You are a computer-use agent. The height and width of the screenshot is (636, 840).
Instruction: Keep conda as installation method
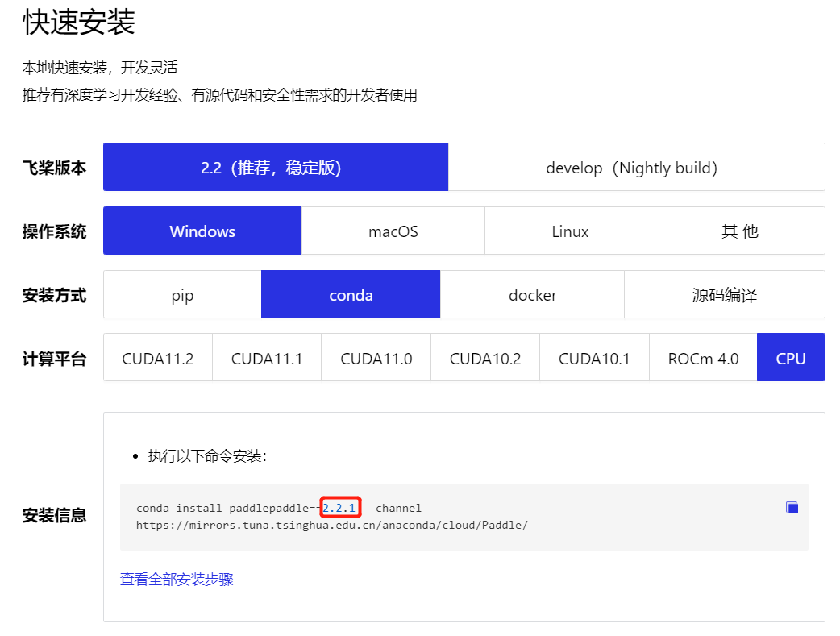pos(350,294)
